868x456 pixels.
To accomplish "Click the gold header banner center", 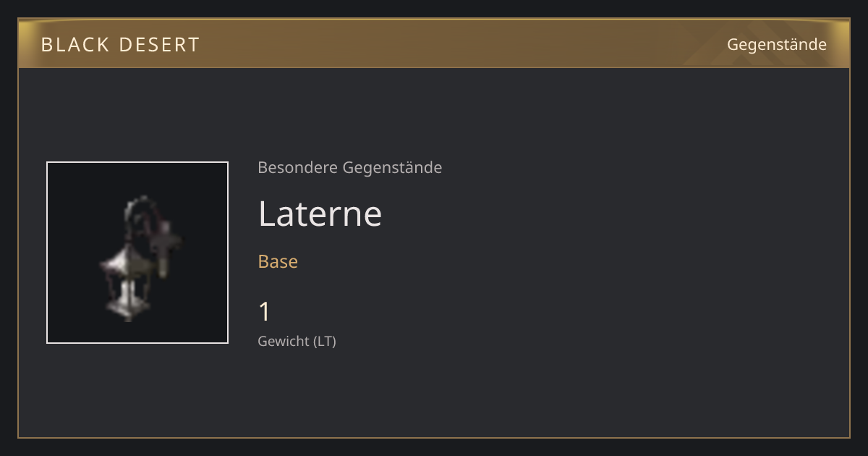I will coord(434,43).
